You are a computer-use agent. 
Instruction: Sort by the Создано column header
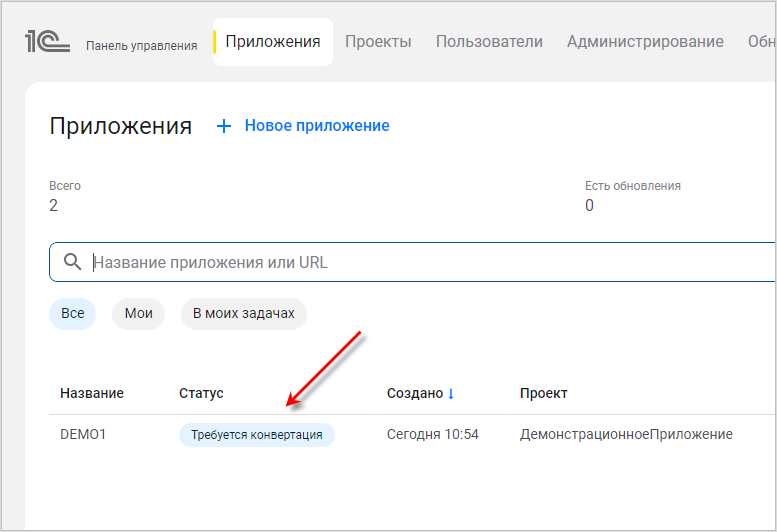(x=415, y=393)
